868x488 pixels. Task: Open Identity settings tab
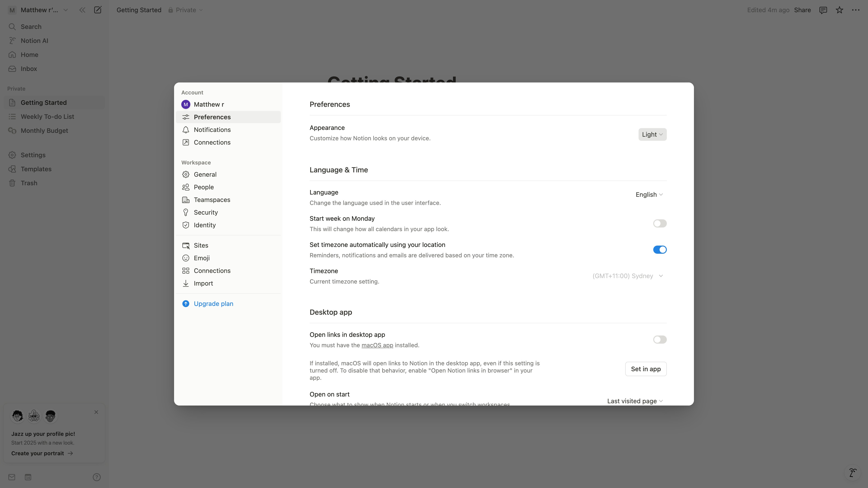click(229, 225)
